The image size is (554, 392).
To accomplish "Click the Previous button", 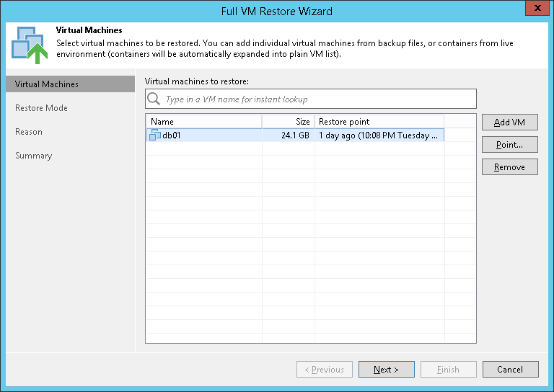I will pos(324,370).
